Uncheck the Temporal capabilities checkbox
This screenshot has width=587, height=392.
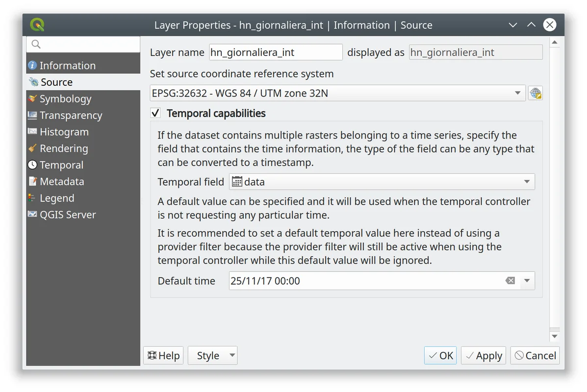click(x=155, y=113)
